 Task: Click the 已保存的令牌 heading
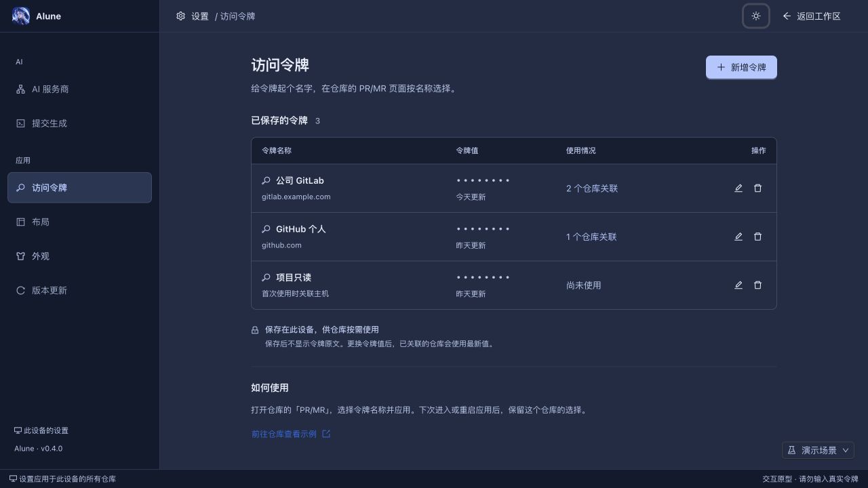279,121
